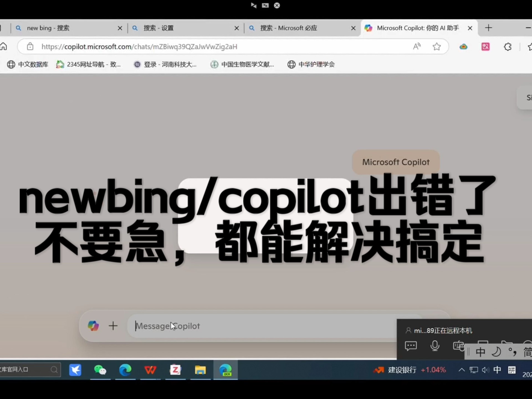
Task: Open a new browser tab
Action: click(x=488, y=28)
